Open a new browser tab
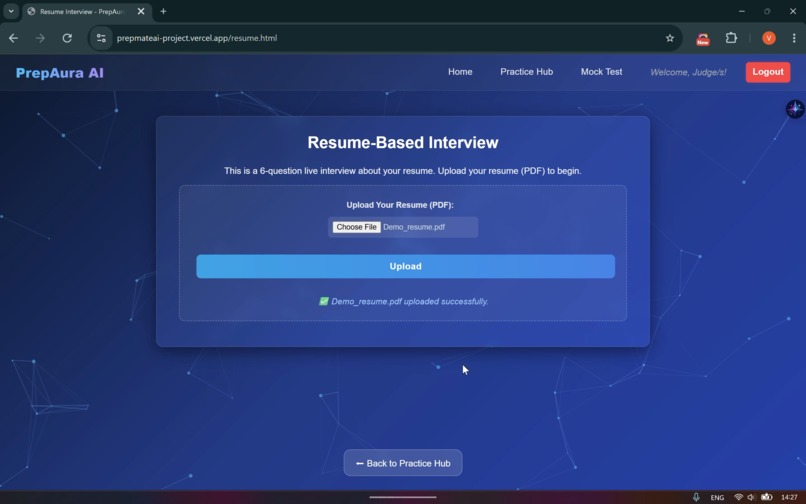The height and width of the screenshot is (504, 806). [163, 11]
